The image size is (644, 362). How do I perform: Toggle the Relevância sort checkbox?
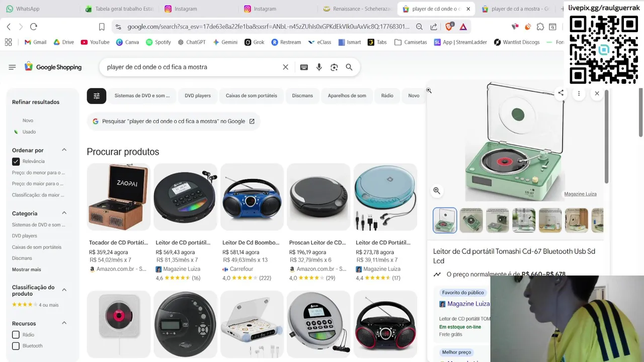[x=16, y=161]
